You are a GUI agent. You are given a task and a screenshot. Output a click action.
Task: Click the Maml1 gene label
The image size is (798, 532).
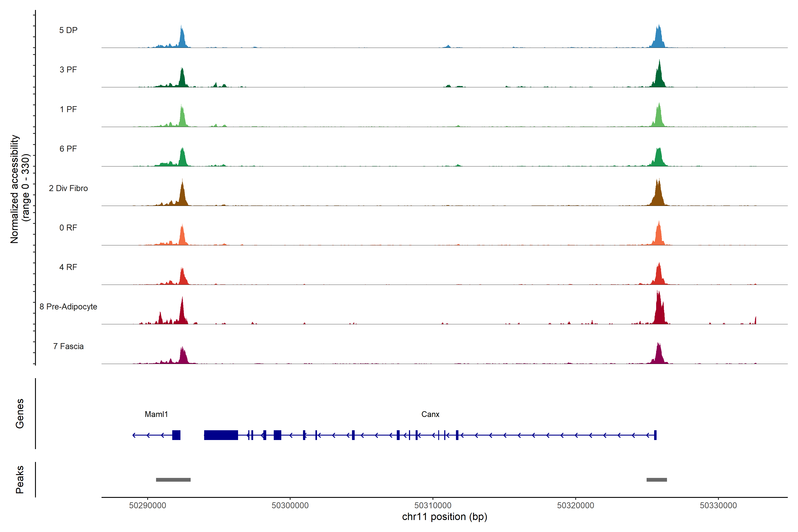click(x=156, y=414)
